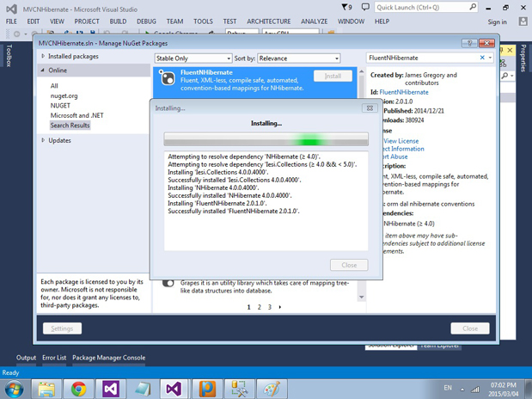Open the Sort by Relevance dropdown
532x399 pixels.
click(299, 58)
